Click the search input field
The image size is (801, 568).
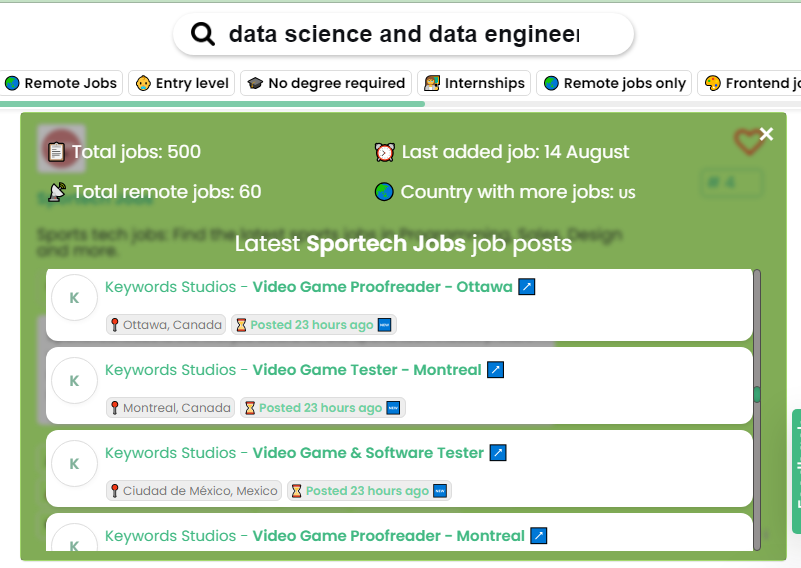pos(403,35)
